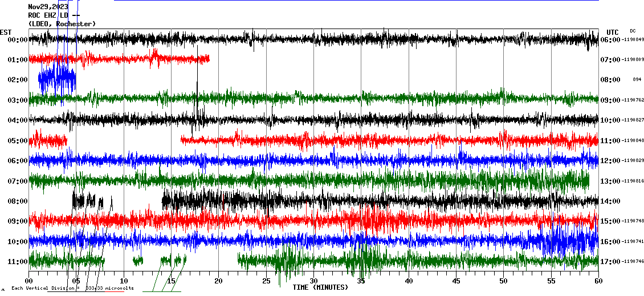This screenshot has width=644, height=296.
Task: Click the 17:00 UTC row label
Action: [610, 262]
